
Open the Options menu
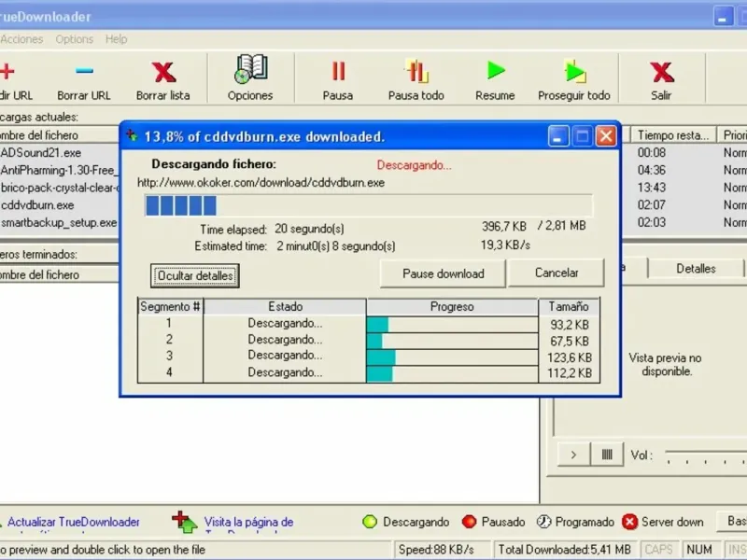coord(75,39)
